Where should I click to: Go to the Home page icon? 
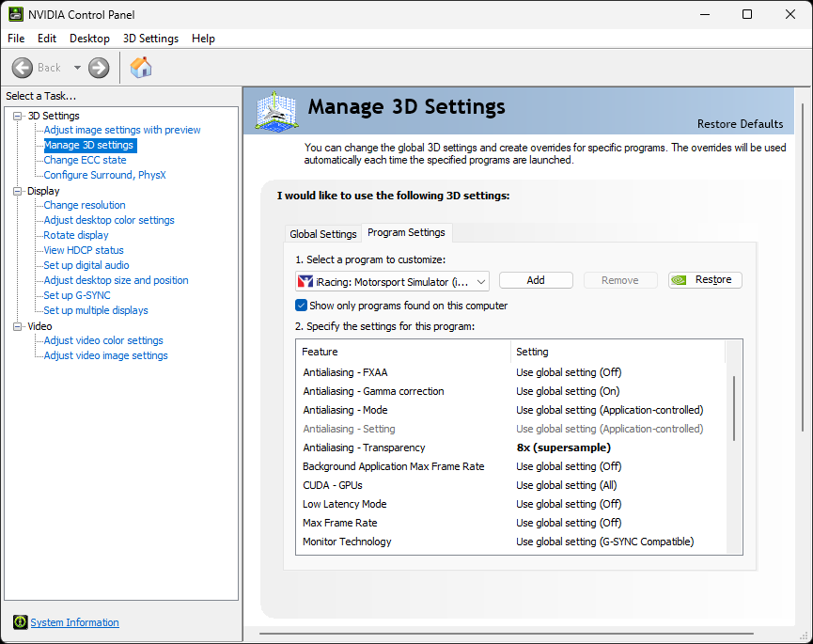(x=141, y=68)
